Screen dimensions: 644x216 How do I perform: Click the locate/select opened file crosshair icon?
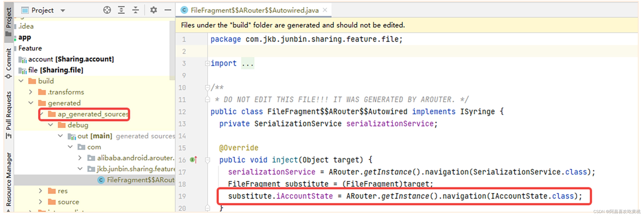(x=107, y=10)
